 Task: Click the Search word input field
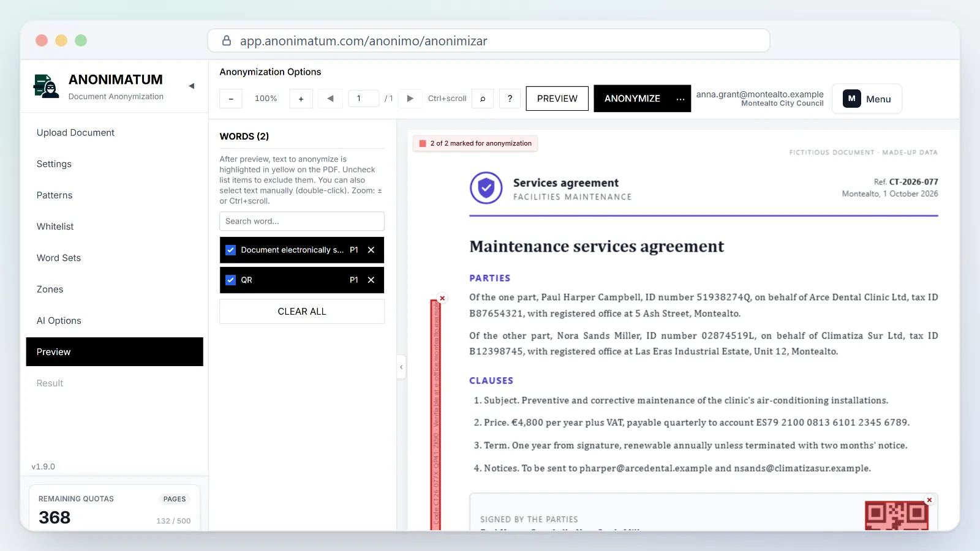point(302,221)
